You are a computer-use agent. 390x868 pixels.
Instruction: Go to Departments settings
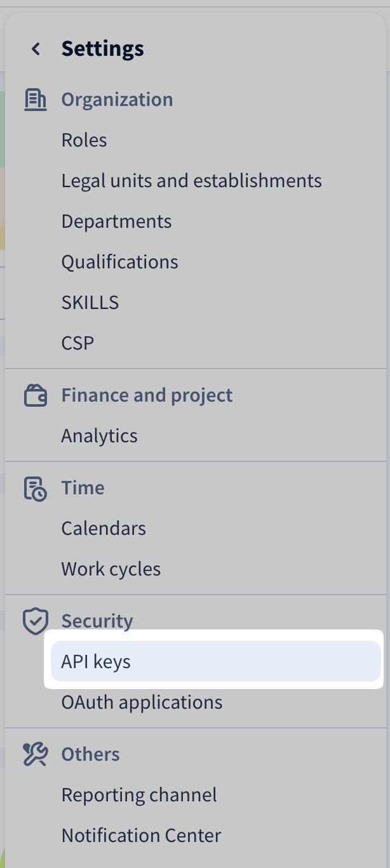(x=116, y=221)
